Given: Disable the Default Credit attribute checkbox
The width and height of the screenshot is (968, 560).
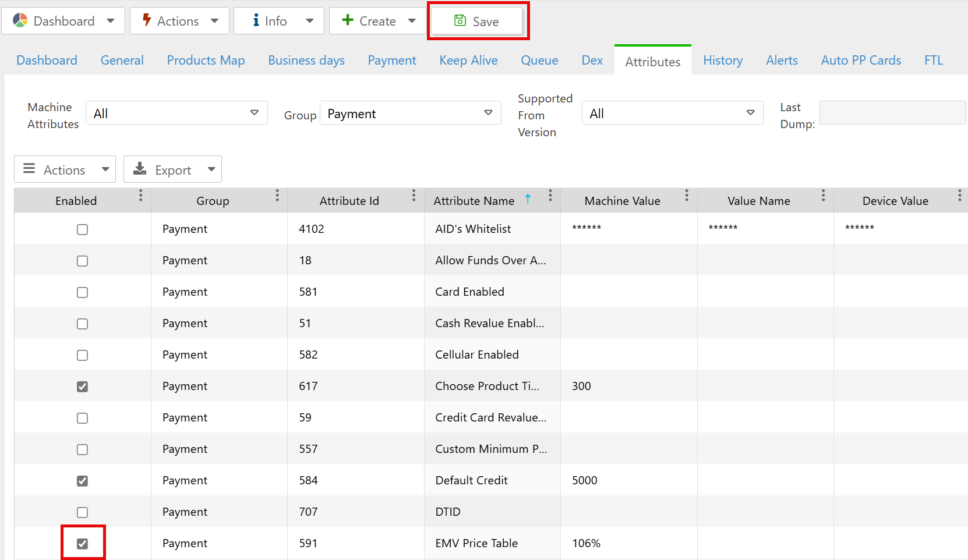Looking at the screenshot, I should (83, 481).
